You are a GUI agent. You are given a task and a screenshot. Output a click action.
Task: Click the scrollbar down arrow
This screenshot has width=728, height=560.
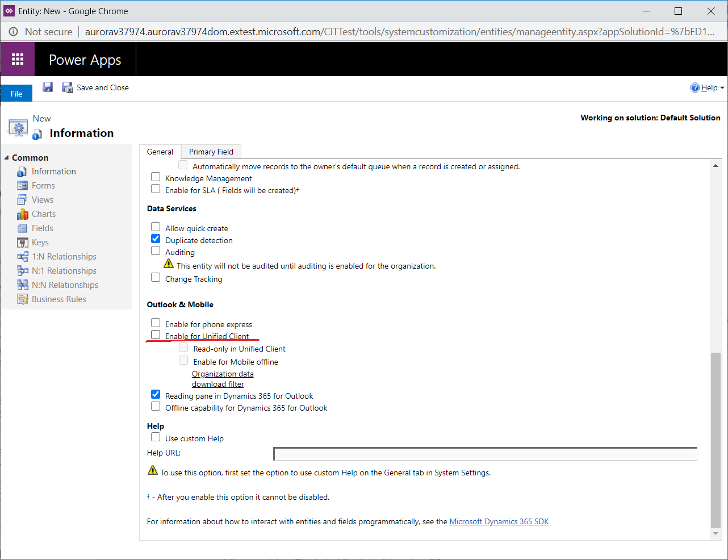click(x=716, y=533)
